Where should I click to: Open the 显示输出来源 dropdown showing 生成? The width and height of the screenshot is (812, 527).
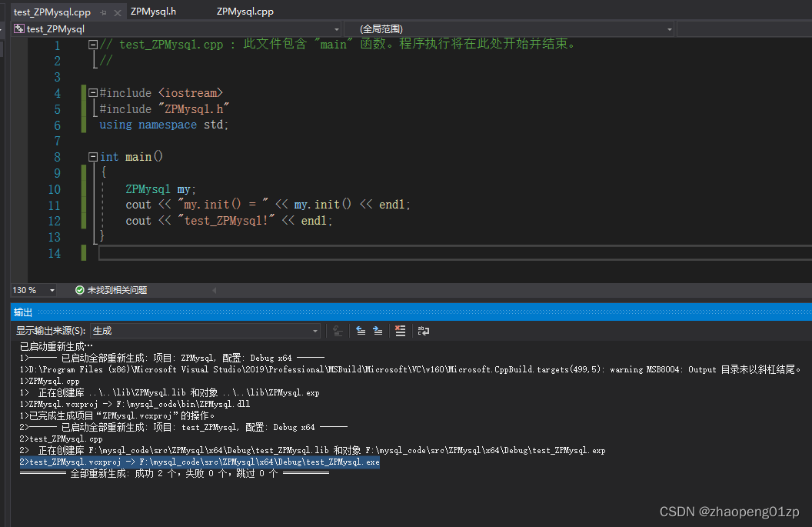(x=205, y=331)
